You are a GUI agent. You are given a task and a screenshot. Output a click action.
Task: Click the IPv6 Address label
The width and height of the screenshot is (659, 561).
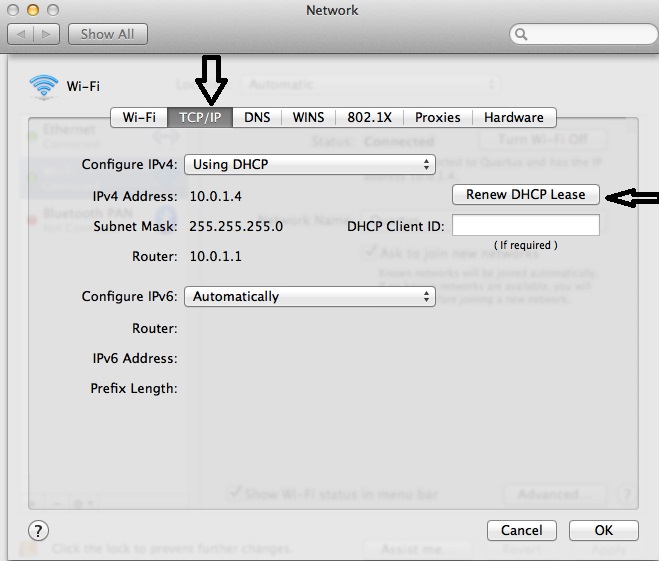[x=135, y=358]
